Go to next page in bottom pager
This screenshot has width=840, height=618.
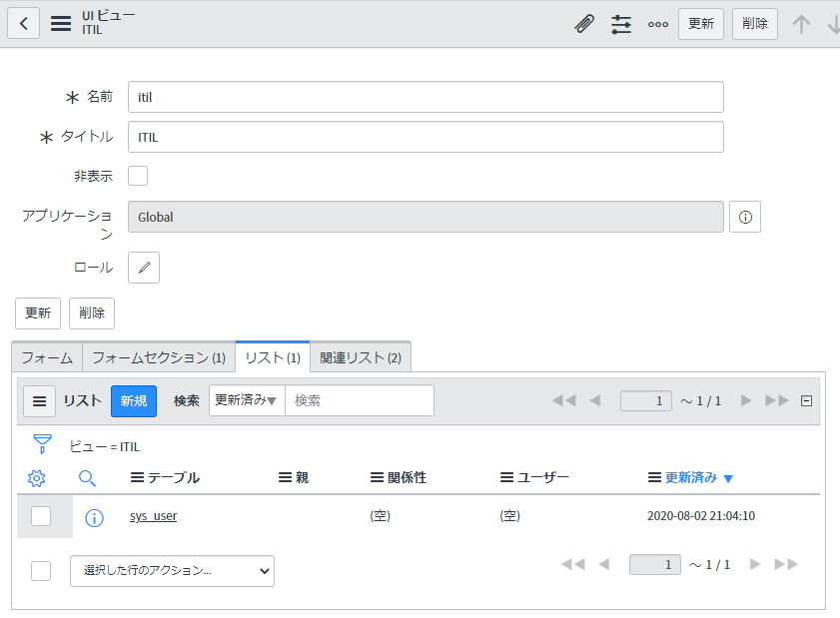(x=755, y=564)
